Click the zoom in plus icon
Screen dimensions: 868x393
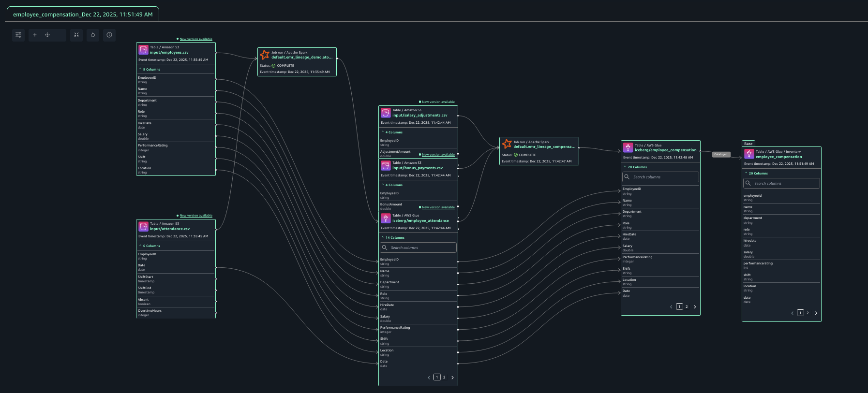coord(35,35)
